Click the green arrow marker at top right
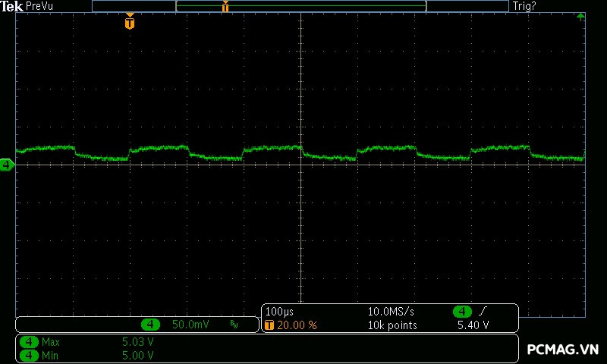 [x=580, y=16]
